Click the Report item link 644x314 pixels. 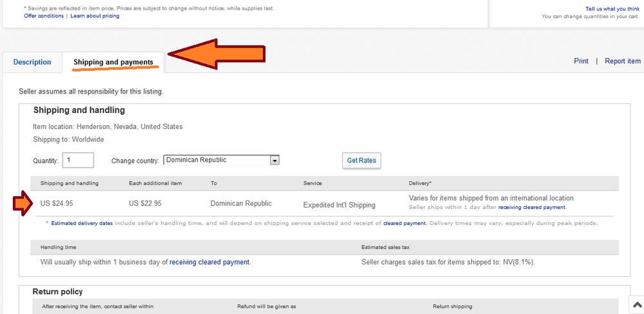pos(623,61)
